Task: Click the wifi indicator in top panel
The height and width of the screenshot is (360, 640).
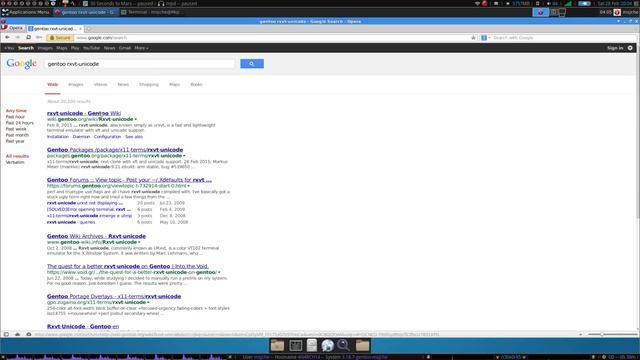Action: click(x=477, y=3)
